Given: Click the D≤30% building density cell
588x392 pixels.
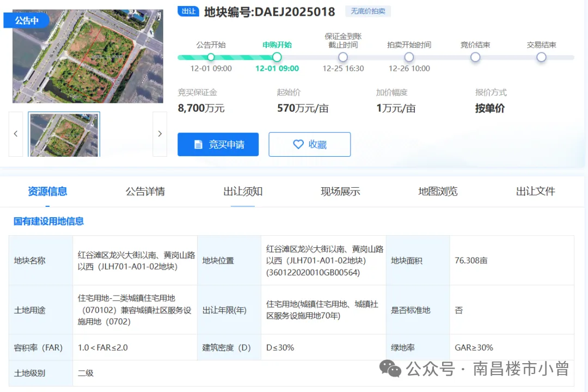Looking at the screenshot, I should pos(323,347).
